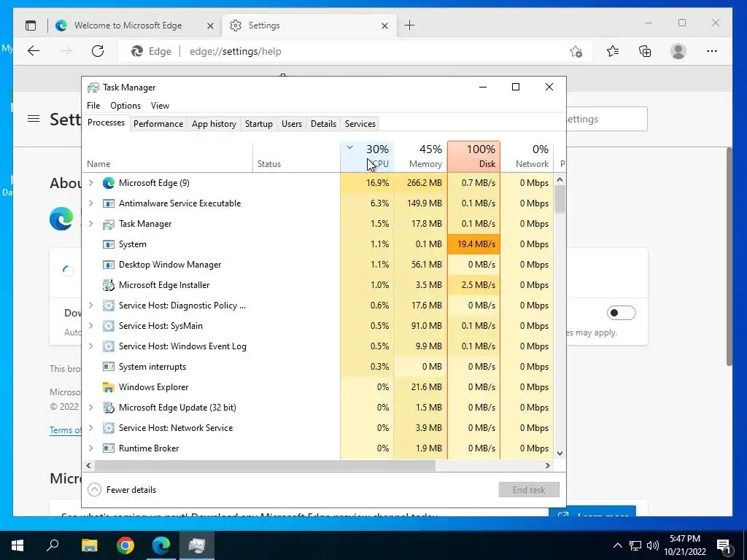Image resolution: width=747 pixels, height=560 pixels.
Task: Sort processes by Memory column
Action: [x=421, y=156]
